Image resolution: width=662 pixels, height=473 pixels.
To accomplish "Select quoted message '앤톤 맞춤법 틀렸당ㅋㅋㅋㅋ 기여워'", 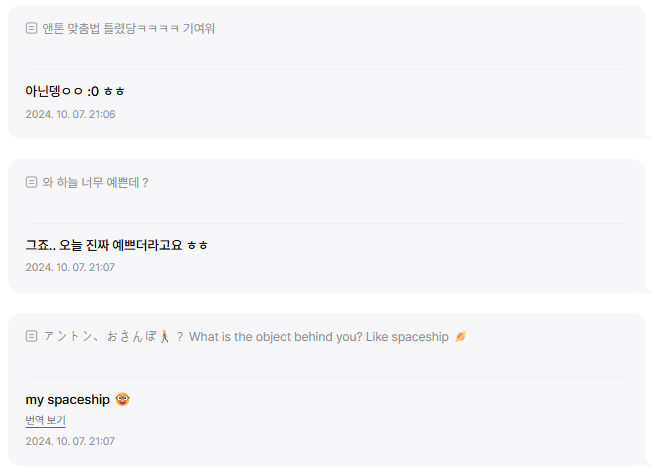I will coord(128,28).
